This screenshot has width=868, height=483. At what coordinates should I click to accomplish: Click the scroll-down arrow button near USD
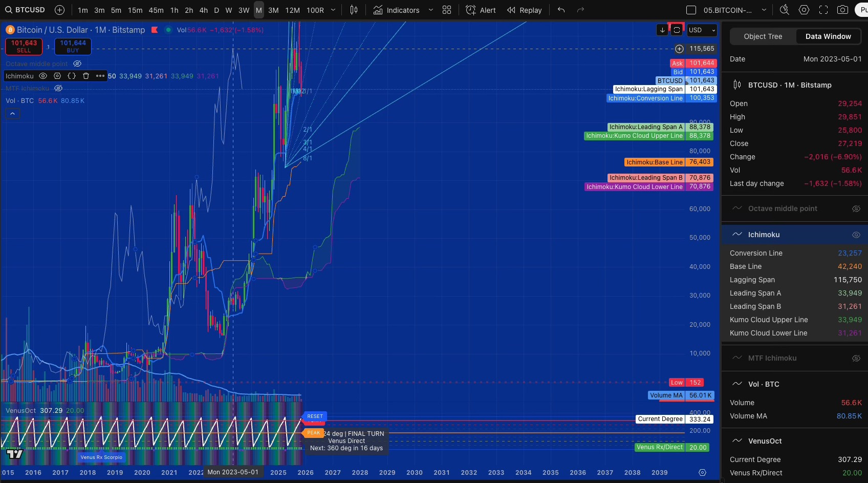662,30
